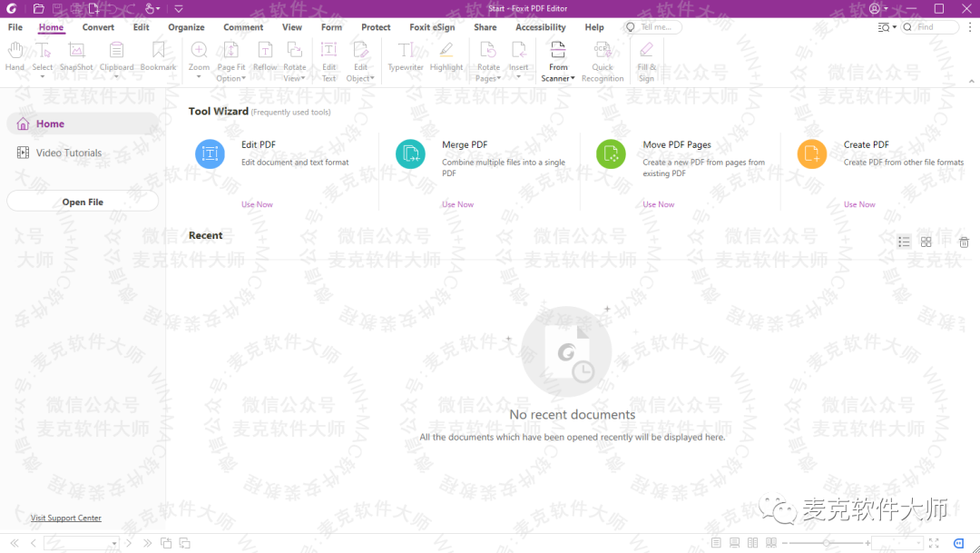The height and width of the screenshot is (553, 980).
Task: Click the zoom slider handle in status bar
Action: [827, 543]
